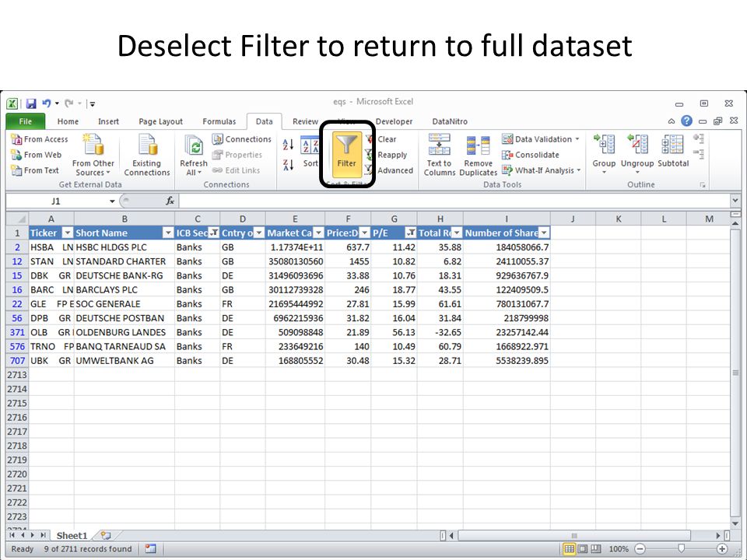The image size is (747, 560).
Task: Switch to the Formulas tab
Action: [x=219, y=121]
